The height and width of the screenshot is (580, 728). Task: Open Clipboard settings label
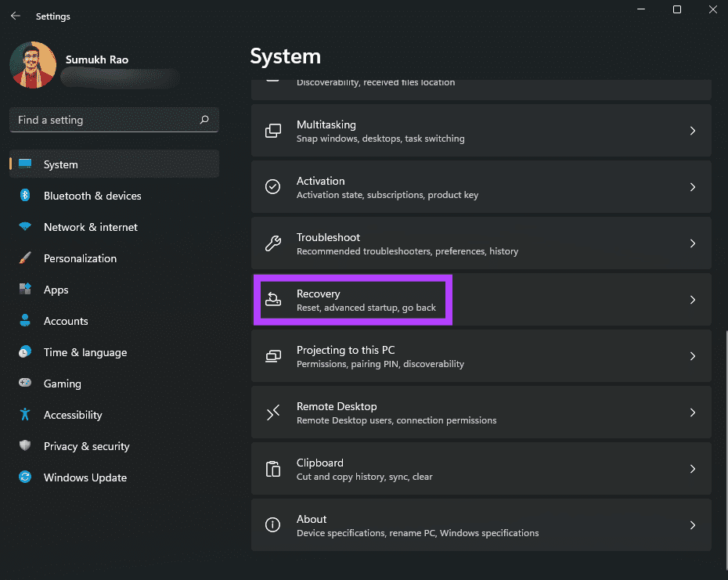point(320,463)
